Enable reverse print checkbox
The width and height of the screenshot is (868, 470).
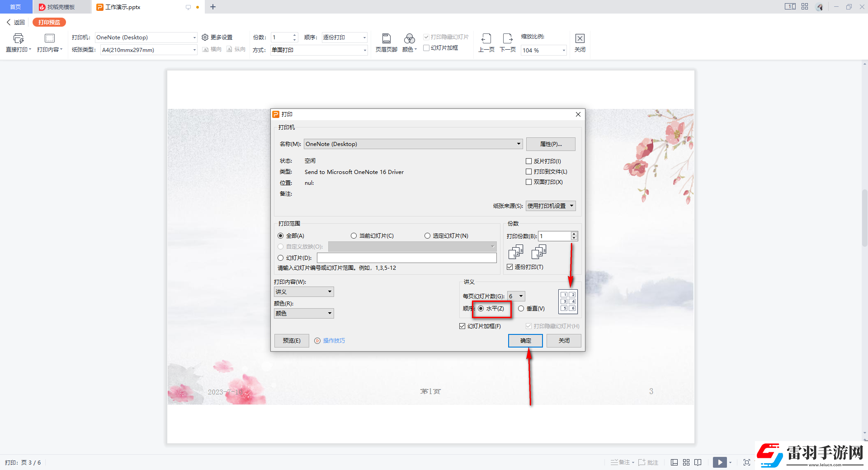(528, 161)
